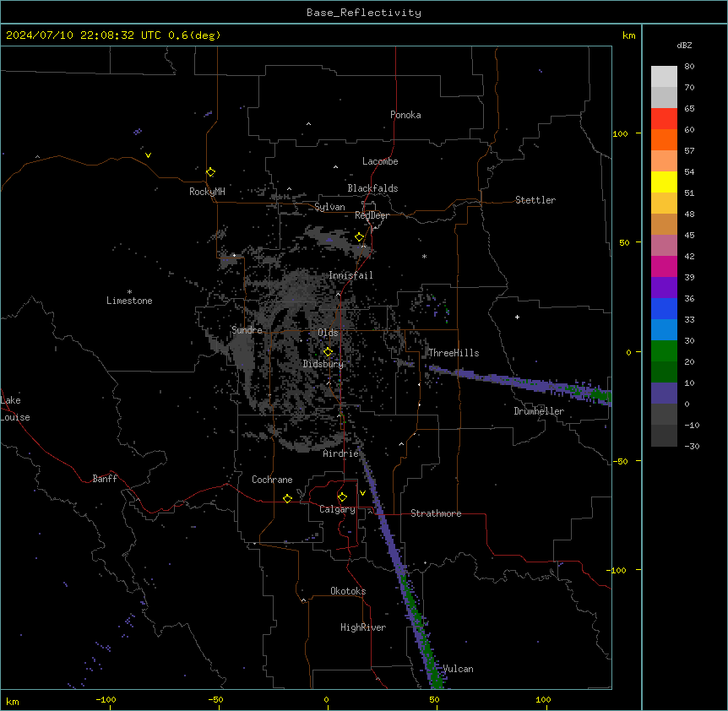Click the Calgary city label
The image size is (728, 711).
point(337,509)
